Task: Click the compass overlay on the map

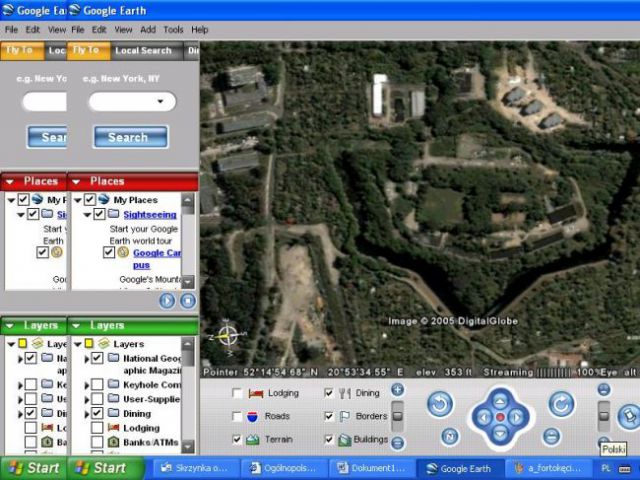Action: 227,336
